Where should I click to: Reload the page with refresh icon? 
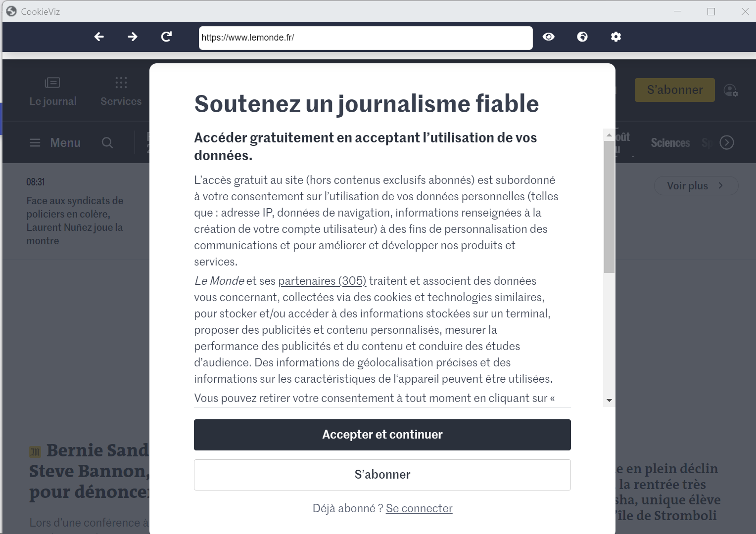tap(167, 37)
